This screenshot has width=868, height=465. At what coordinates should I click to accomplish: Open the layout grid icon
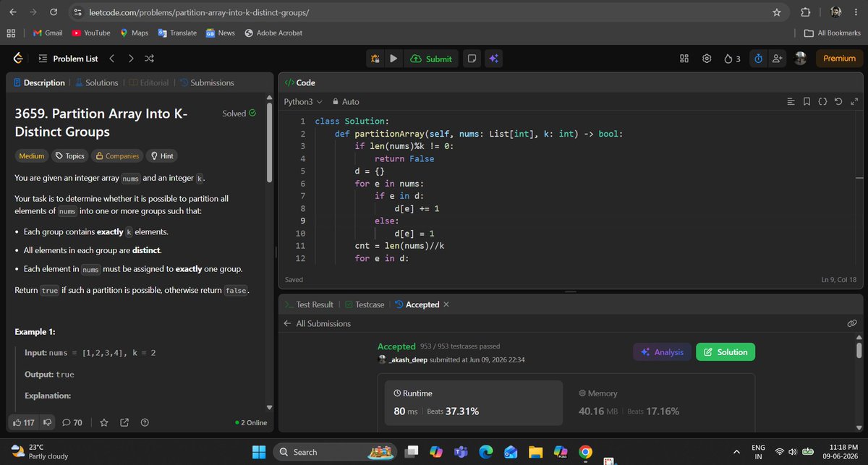pos(684,59)
